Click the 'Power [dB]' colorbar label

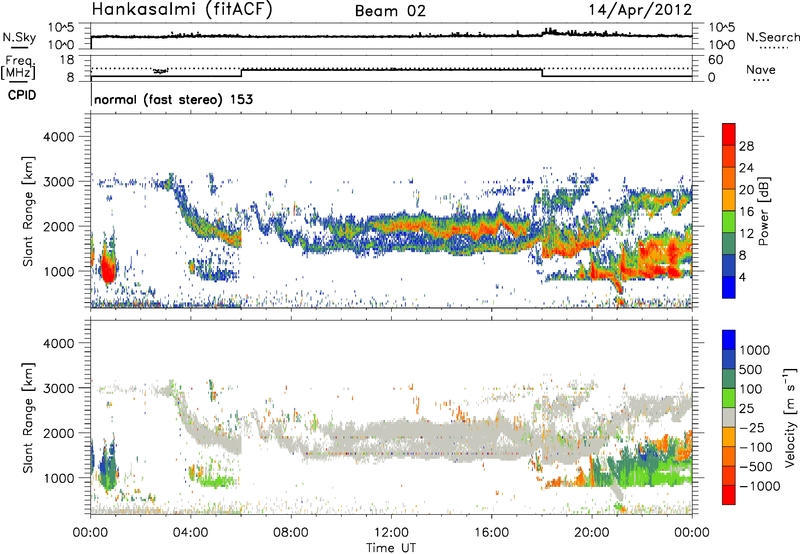click(x=763, y=211)
